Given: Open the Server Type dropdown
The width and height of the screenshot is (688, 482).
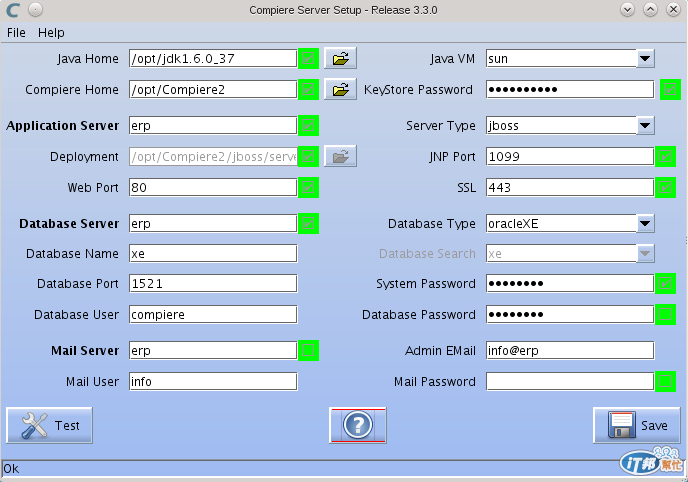Looking at the screenshot, I should 645,125.
